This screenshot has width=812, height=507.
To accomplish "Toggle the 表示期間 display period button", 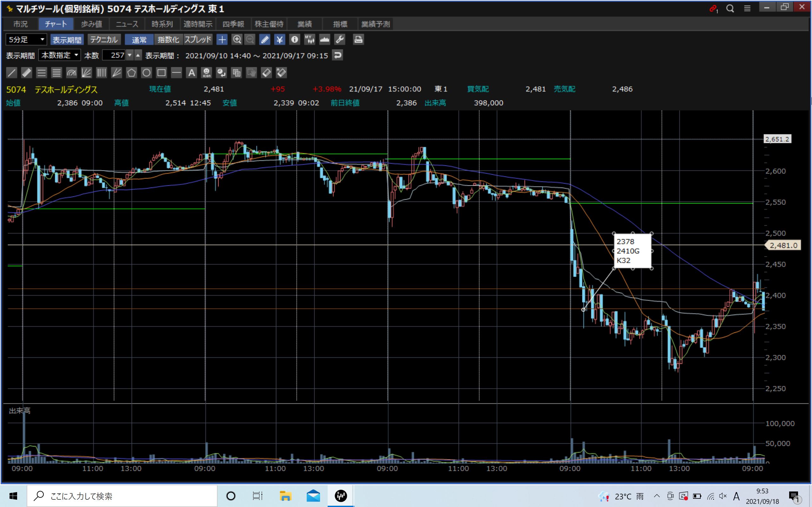I will pos(67,40).
